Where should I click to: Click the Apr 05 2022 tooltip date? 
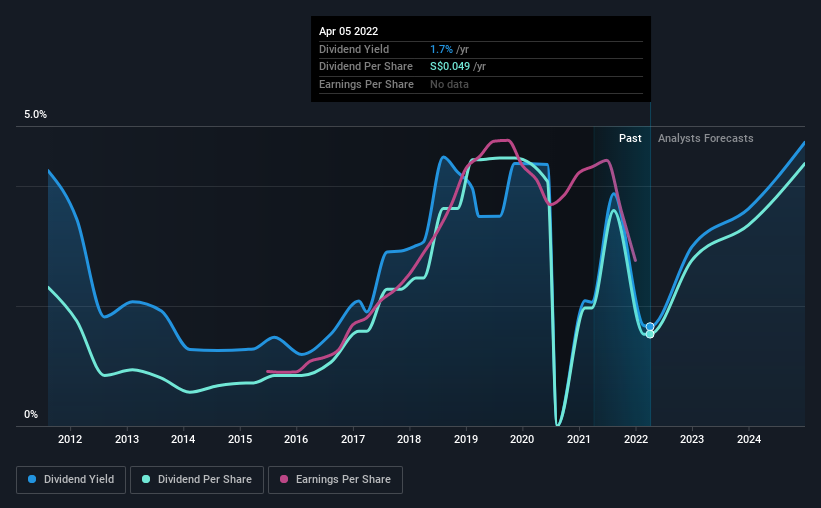click(x=348, y=31)
